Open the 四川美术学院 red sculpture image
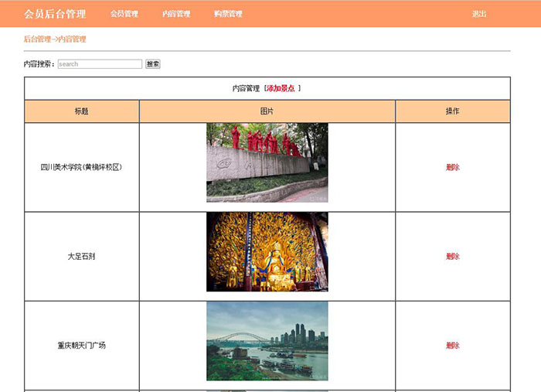 pyautogui.click(x=267, y=162)
